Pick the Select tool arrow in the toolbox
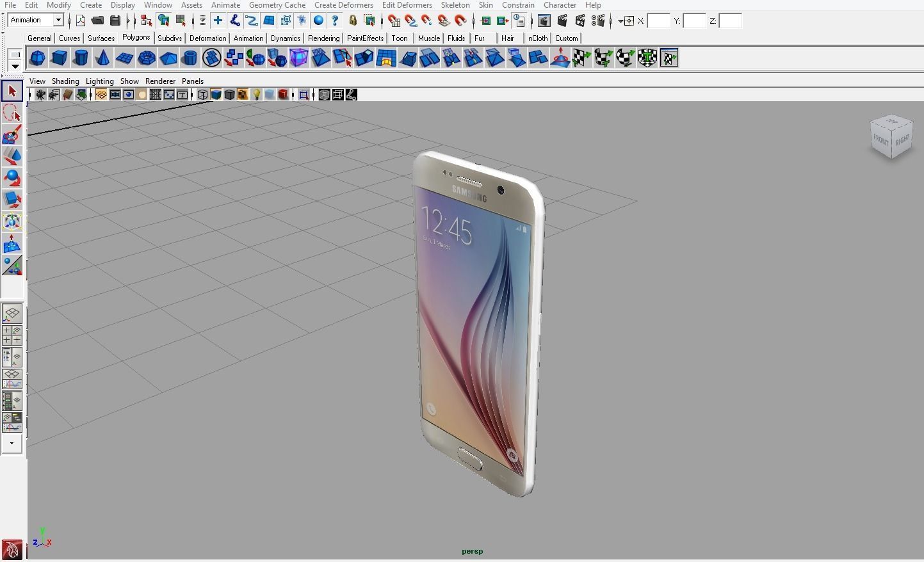 coord(12,91)
